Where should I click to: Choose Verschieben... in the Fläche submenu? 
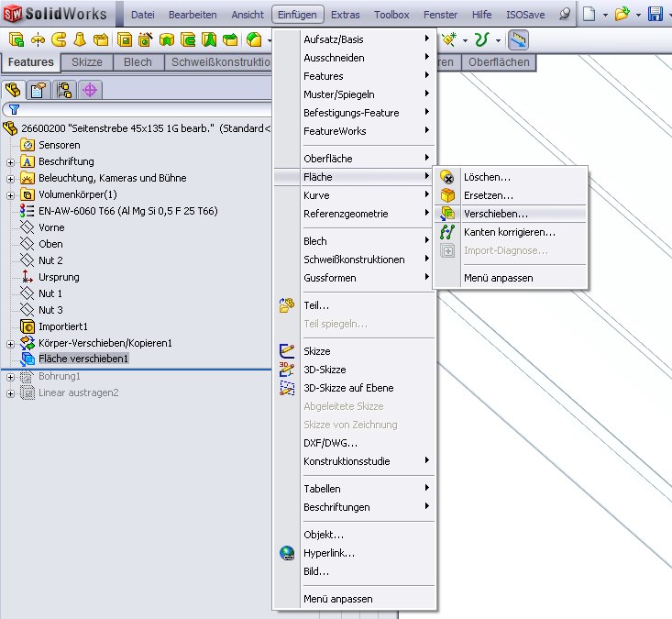(x=495, y=214)
